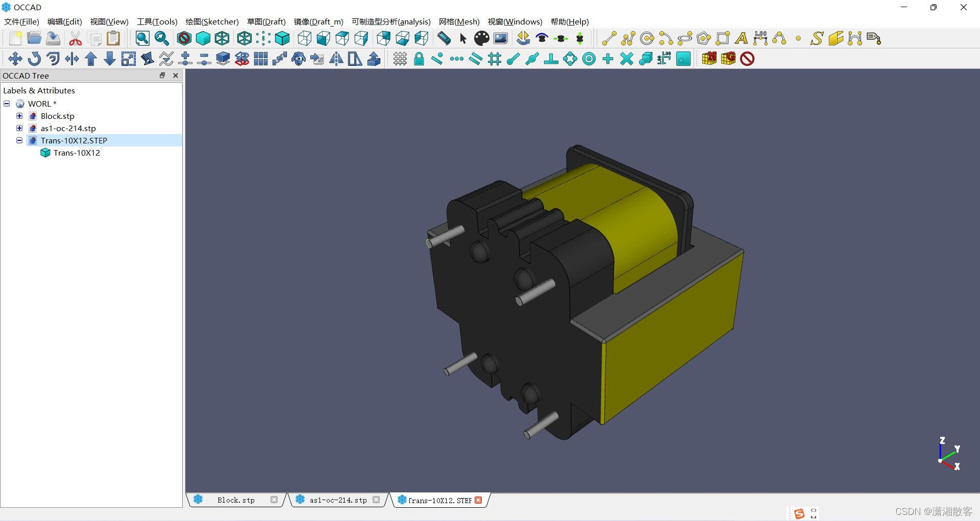Click the scale box with arrow icon
Image resolution: width=980 pixels, height=521 pixels.
[129, 59]
